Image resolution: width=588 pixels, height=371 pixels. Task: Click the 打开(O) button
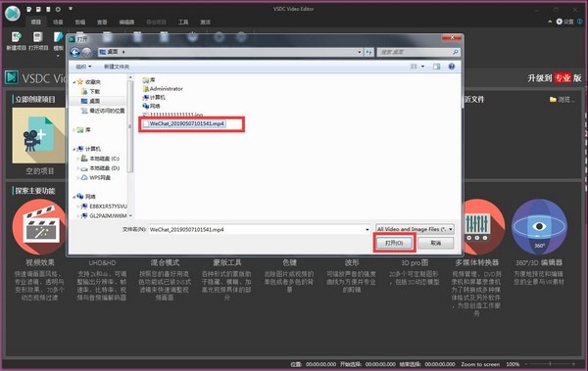(x=395, y=243)
